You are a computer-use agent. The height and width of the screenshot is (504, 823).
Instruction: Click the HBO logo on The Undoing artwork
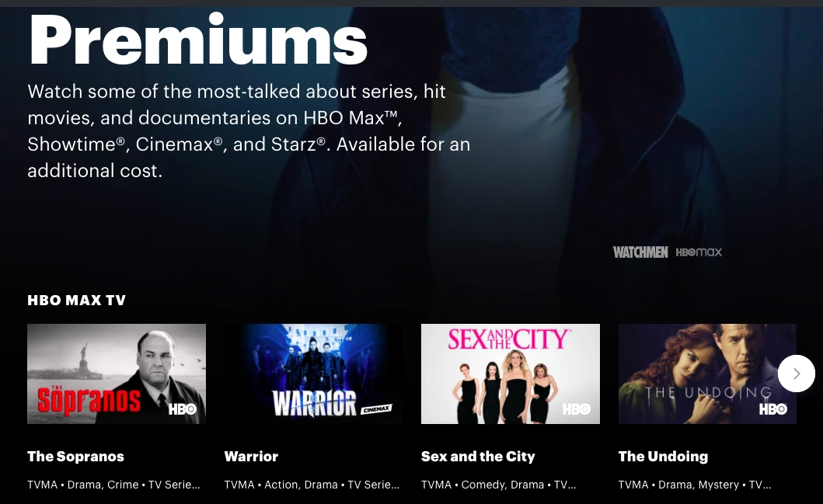pyautogui.click(x=773, y=409)
